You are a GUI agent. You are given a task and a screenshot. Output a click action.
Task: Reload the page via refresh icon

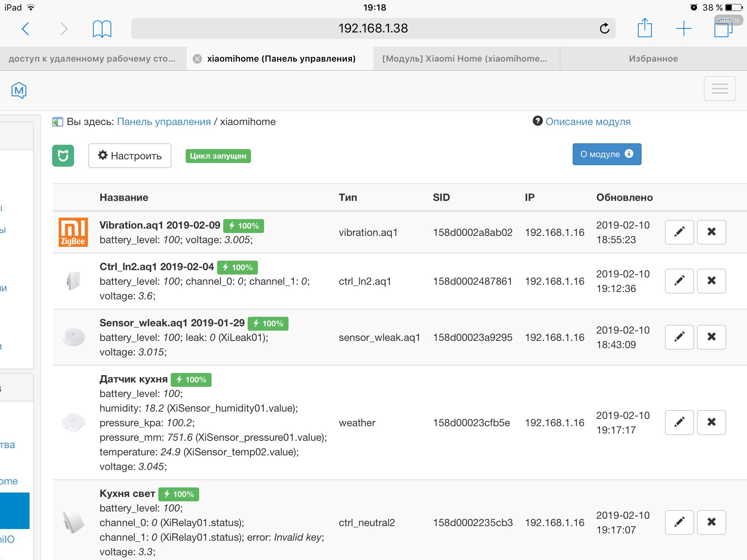604,28
